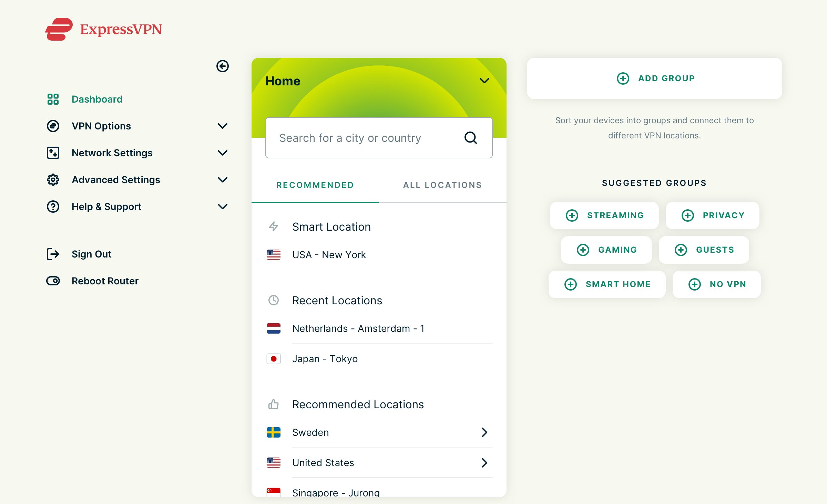Click the VPN Options settings icon
Screen dimensions: 827x504
(x=54, y=126)
